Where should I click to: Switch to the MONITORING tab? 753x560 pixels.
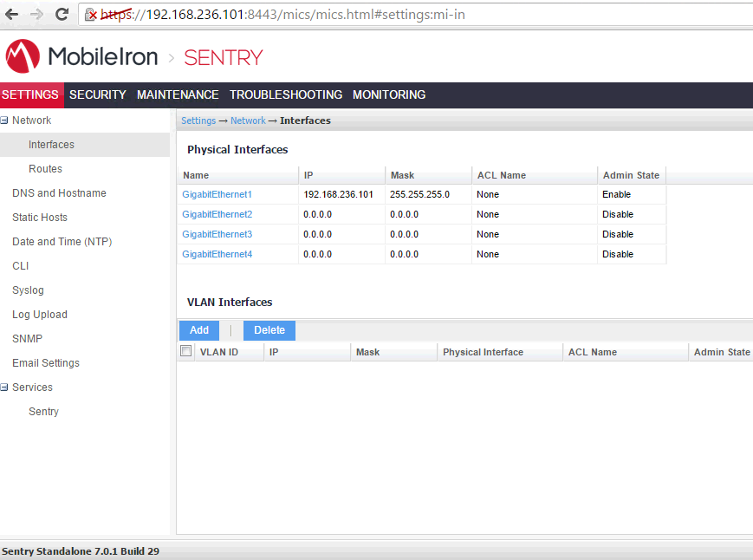(x=389, y=94)
